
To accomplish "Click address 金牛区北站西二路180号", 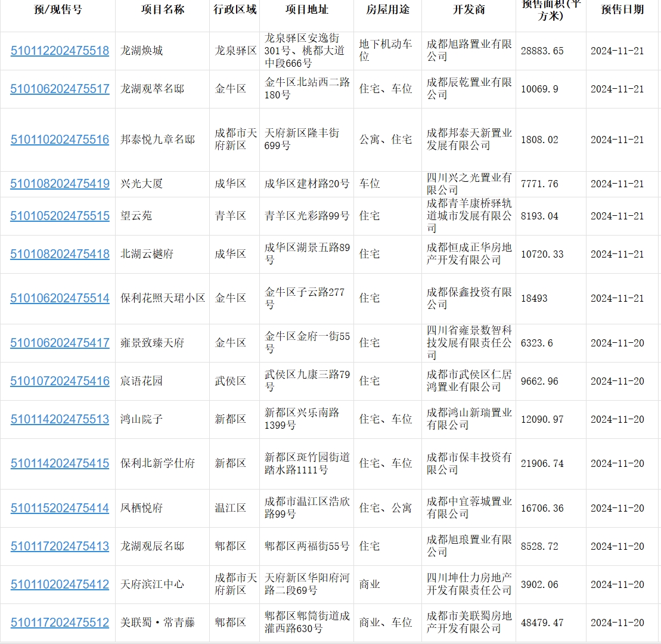I will (307, 89).
